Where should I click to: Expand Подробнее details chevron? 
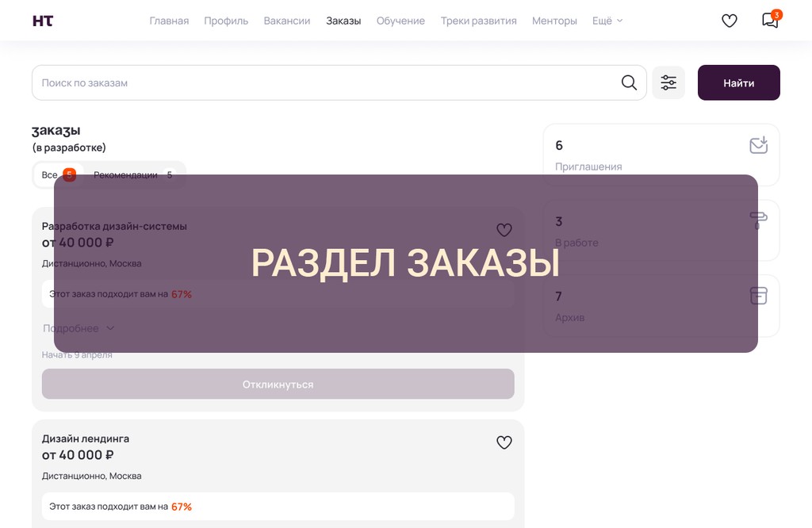point(109,328)
